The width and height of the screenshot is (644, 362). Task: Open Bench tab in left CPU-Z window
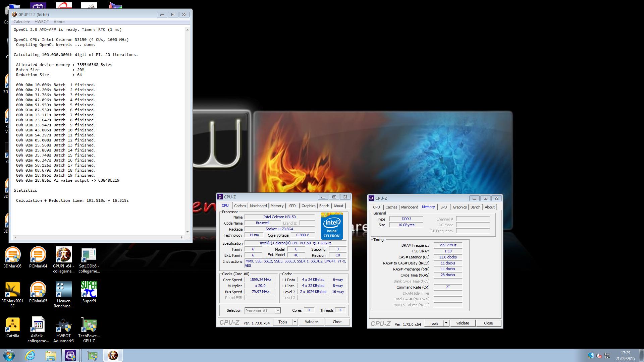click(324, 206)
